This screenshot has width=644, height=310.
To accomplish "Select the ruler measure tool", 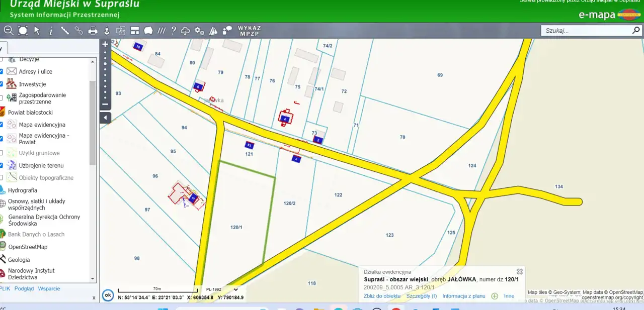I will click(x=65, y=31).
